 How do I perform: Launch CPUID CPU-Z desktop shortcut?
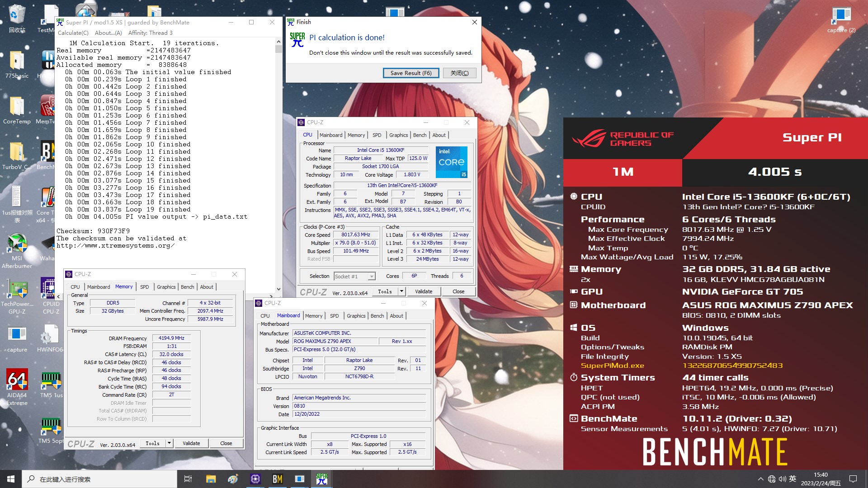[x=51, y=296]
